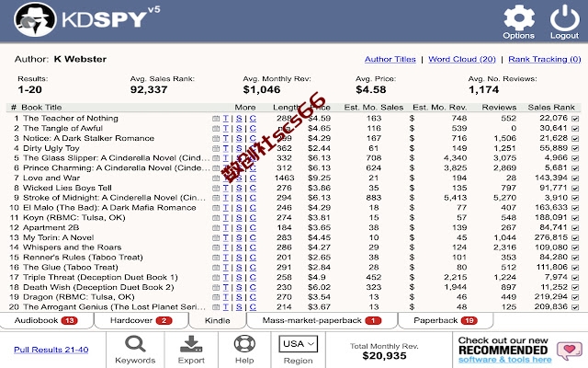Image resolution: width=588 pixels, height=368 pixels.
Task: Click calendar icon for The Teacher of Nothing
Action: 216,119
